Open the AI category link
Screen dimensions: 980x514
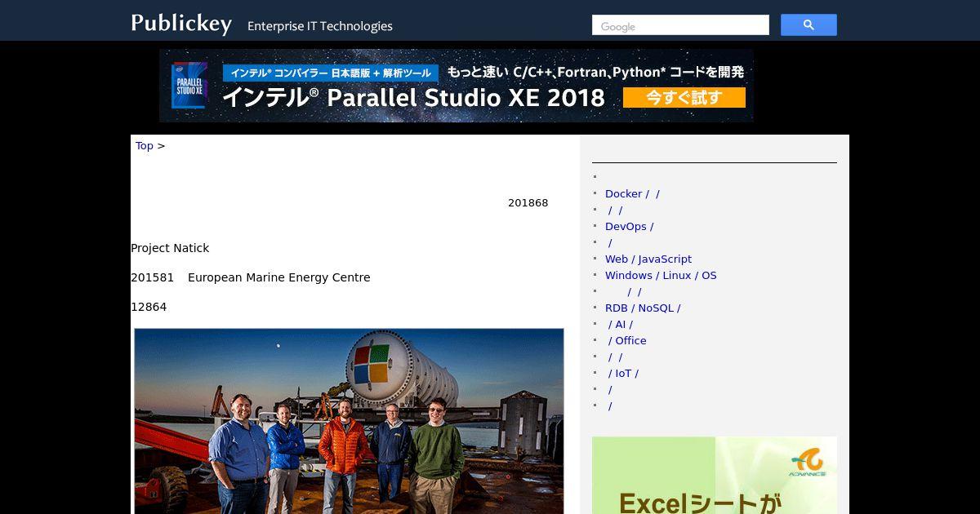(621, 325)
